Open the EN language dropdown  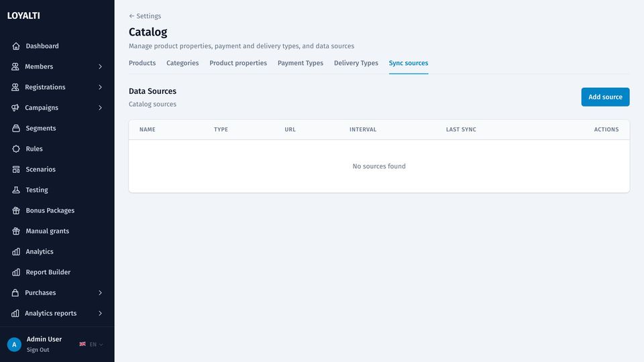click(96, 345)
